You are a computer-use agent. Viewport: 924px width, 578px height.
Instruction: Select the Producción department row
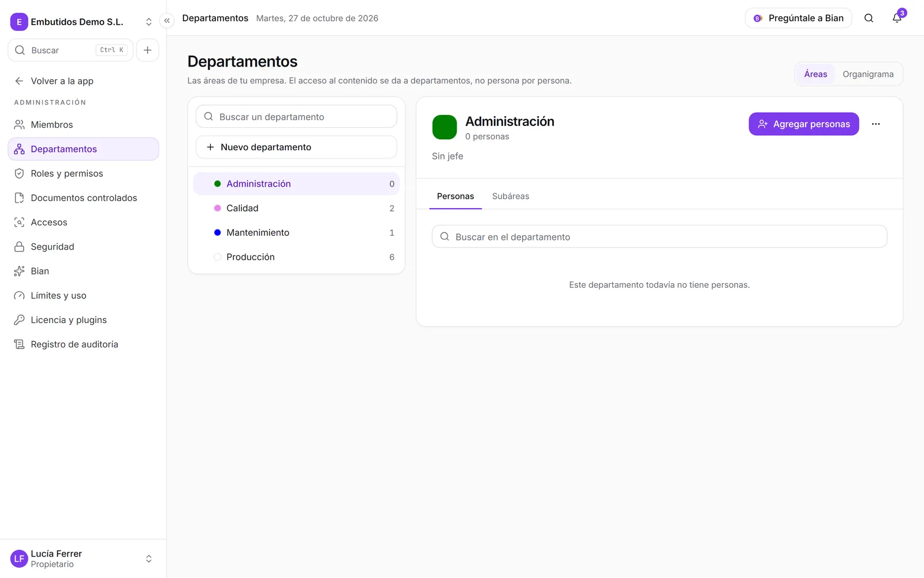click(296, 257)
